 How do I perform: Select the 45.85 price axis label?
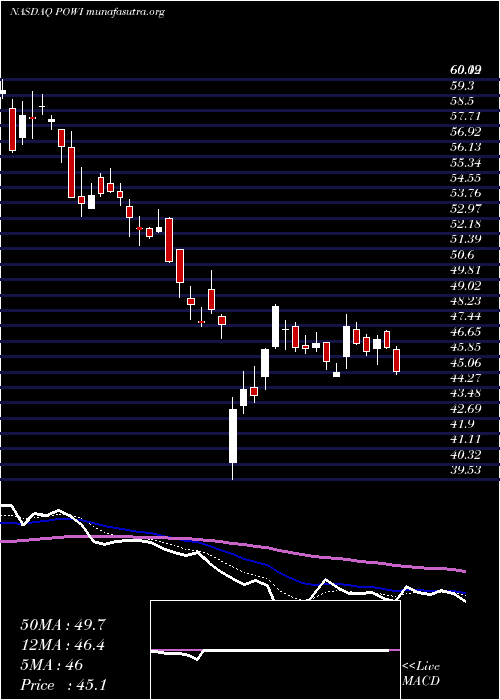(x=465, y=347)
